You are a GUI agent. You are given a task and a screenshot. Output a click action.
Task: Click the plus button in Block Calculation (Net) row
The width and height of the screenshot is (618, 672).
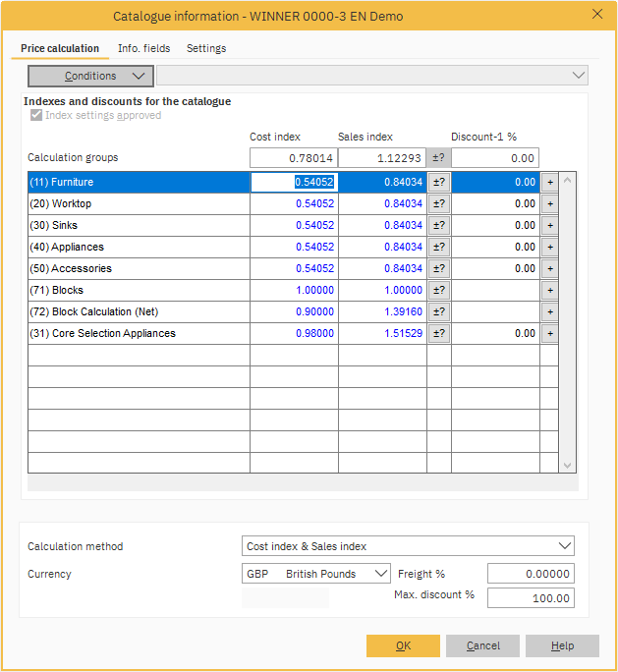click(x=550, y=312)
